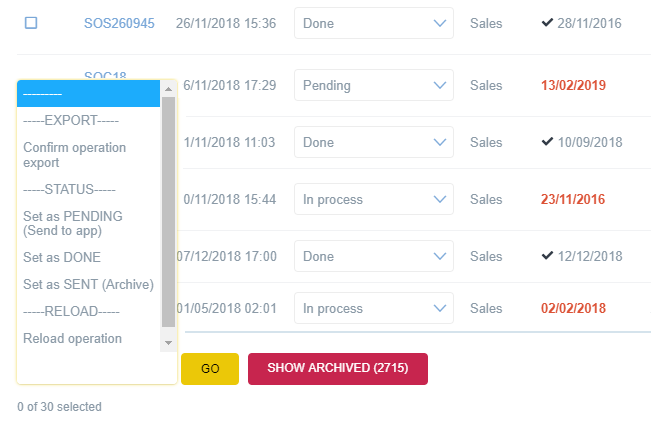
Task: Select the blank highlighted option at top
Action: pyautogui.click(x=88, y=93)
